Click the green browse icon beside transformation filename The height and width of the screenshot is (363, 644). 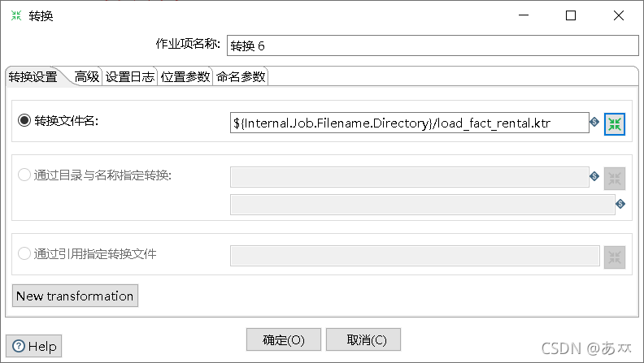point(615,124)
